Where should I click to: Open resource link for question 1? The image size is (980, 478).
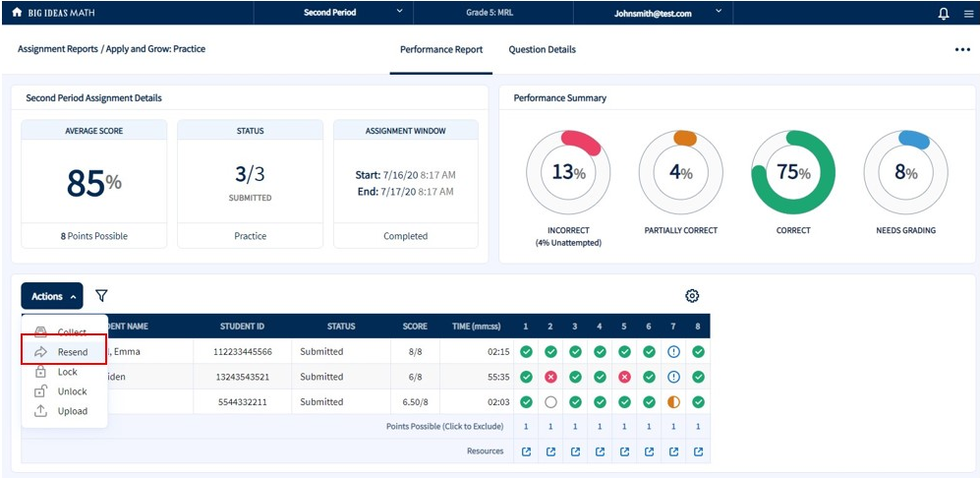point(526,451)
